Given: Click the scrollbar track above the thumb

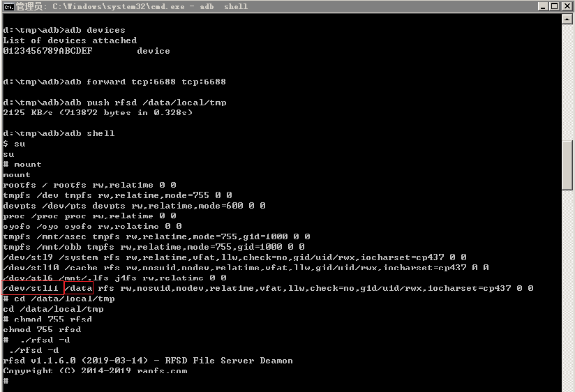Looking at the screenshot, I should [567, 77].
